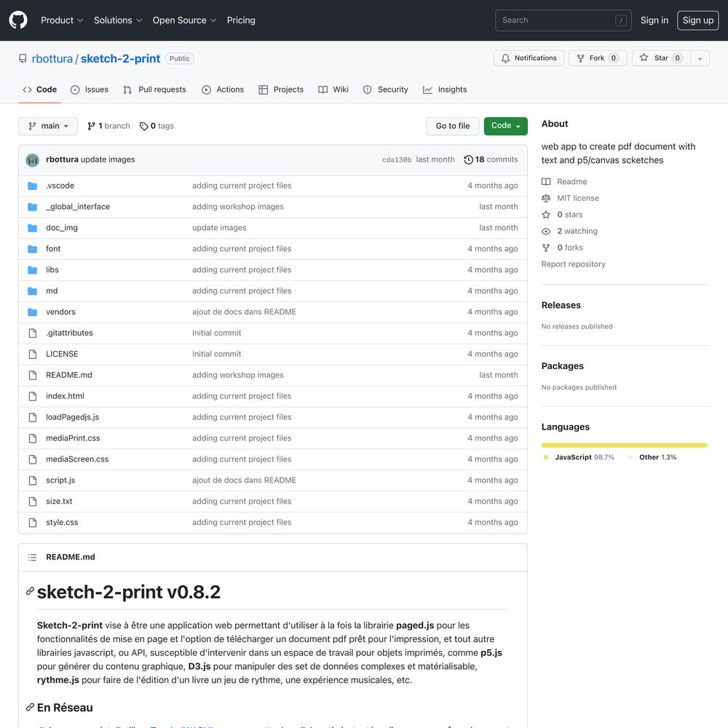Click the Report repository link
728x728 pixels.
click(x=573, y=264)
